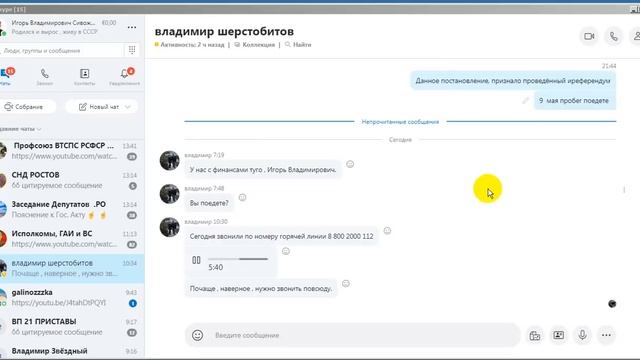The height and width of the screenshot is (360, 640).
Task: Open the ВП 21 ПРИСТАВЫ chat
Action: (72, 327)
